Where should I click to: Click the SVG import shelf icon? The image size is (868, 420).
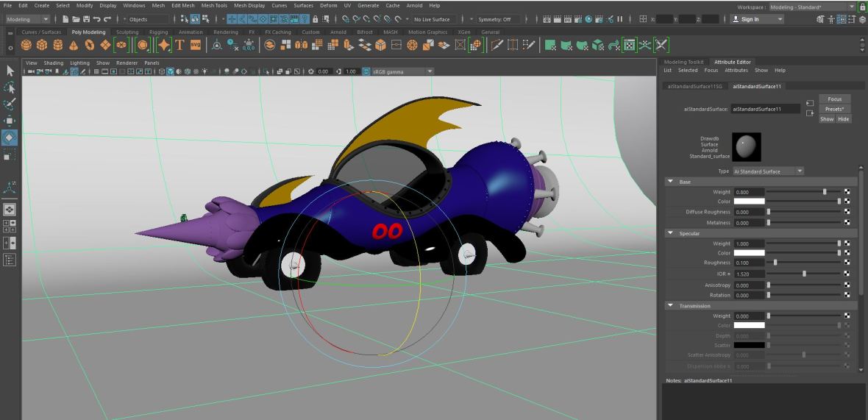195,46
